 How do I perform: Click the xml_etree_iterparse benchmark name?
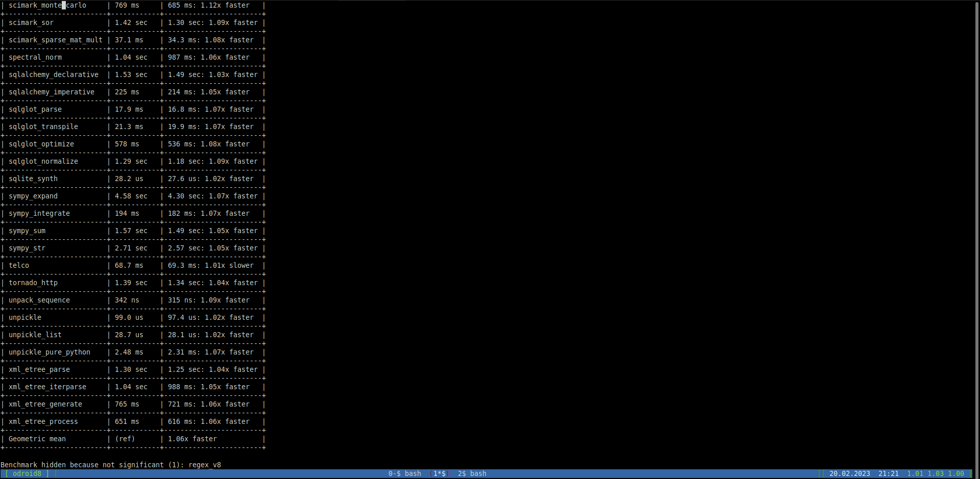(47, 387)
